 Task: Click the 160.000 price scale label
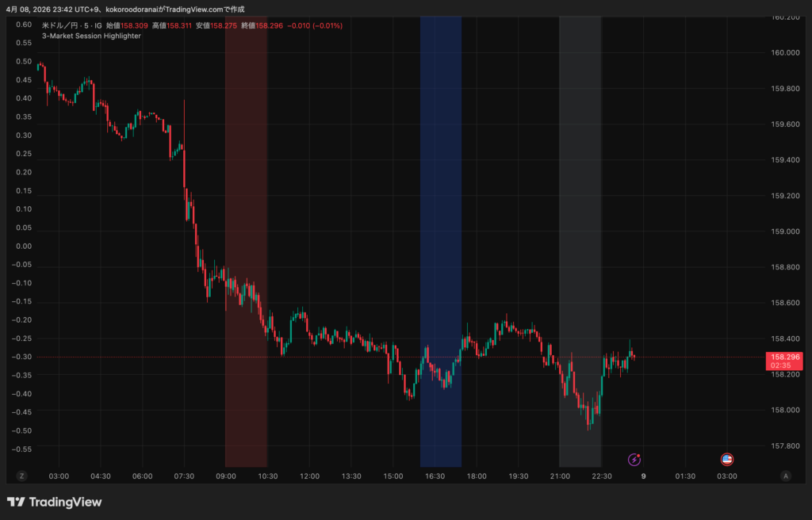tap(783, 52)
